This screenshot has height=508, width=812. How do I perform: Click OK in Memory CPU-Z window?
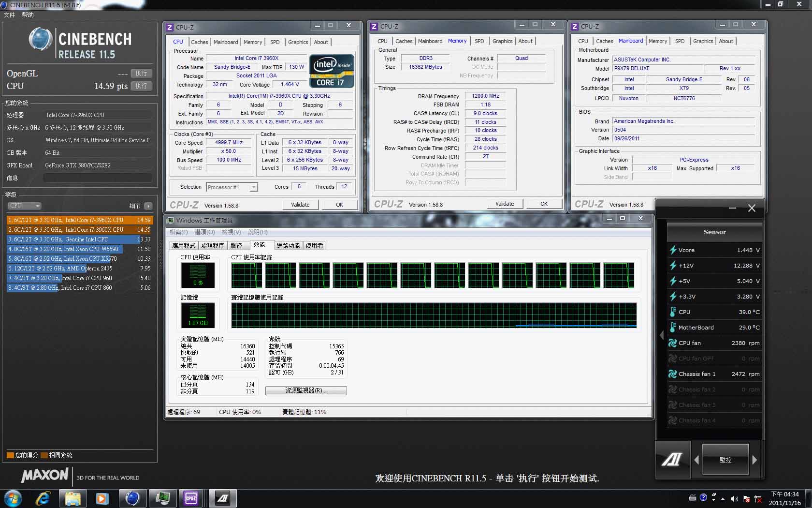pos(544,204)
